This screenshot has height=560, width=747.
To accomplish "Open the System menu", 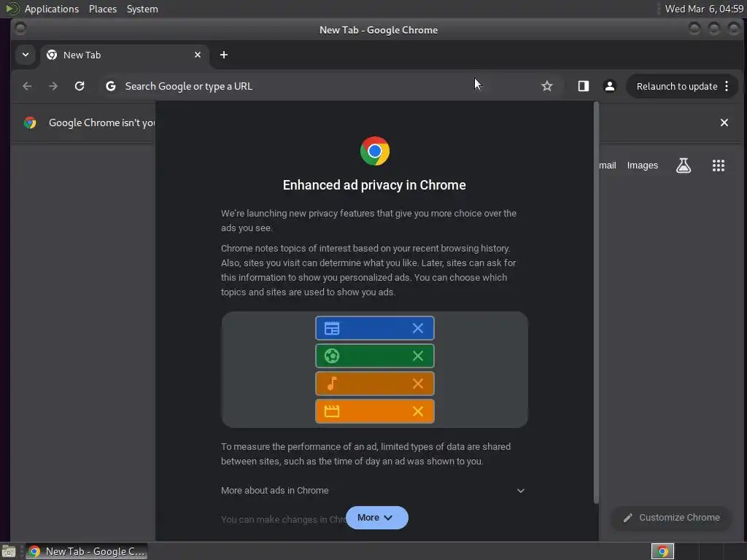I will tap(142, 9).
